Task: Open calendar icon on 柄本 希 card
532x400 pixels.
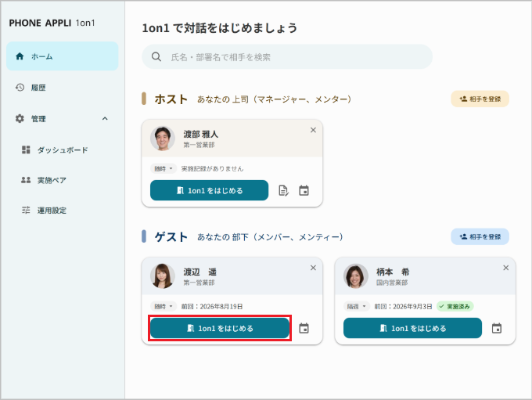Action: click(497, 328)
